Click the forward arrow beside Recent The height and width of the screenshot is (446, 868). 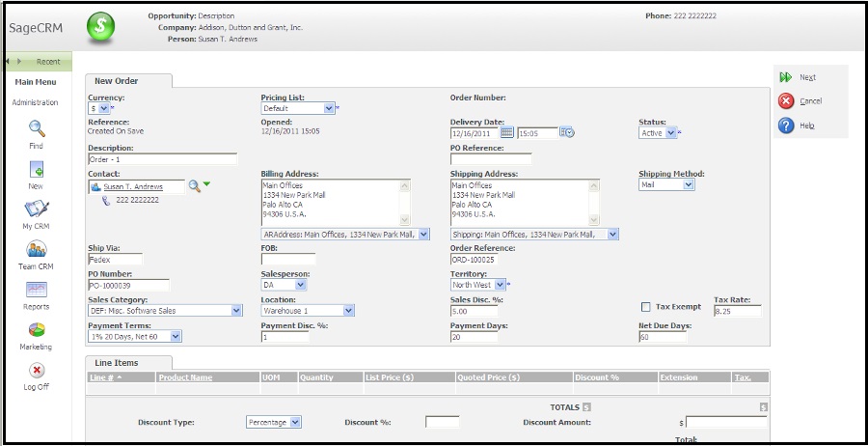coord(19,61)
